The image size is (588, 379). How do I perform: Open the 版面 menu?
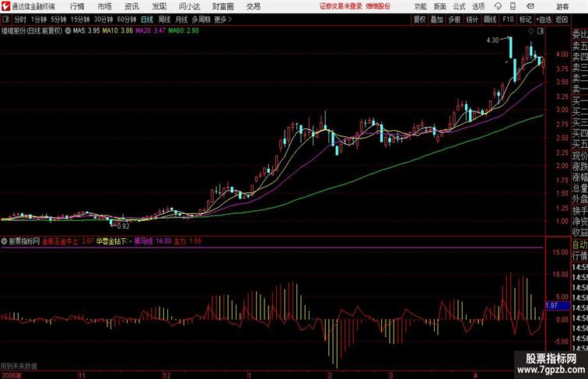coord(440,6)
